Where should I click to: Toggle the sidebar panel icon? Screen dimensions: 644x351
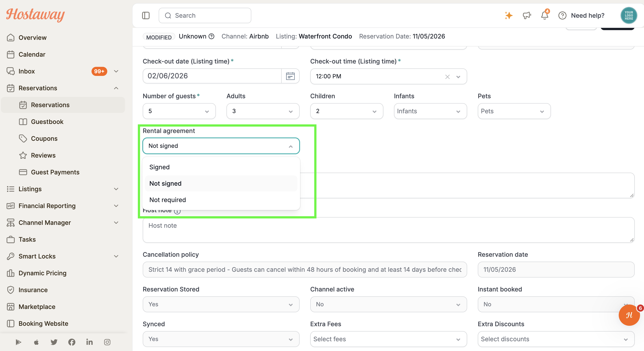(x=146, y=15)
